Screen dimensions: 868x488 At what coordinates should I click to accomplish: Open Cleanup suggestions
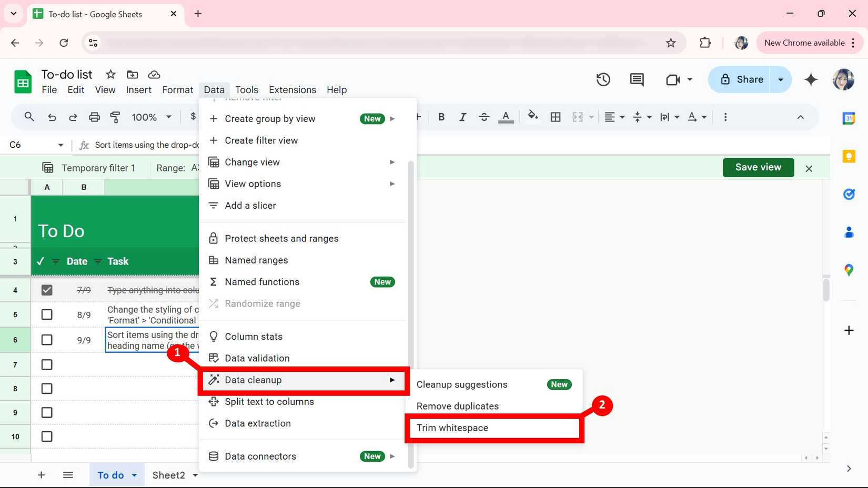coord(461,384)
